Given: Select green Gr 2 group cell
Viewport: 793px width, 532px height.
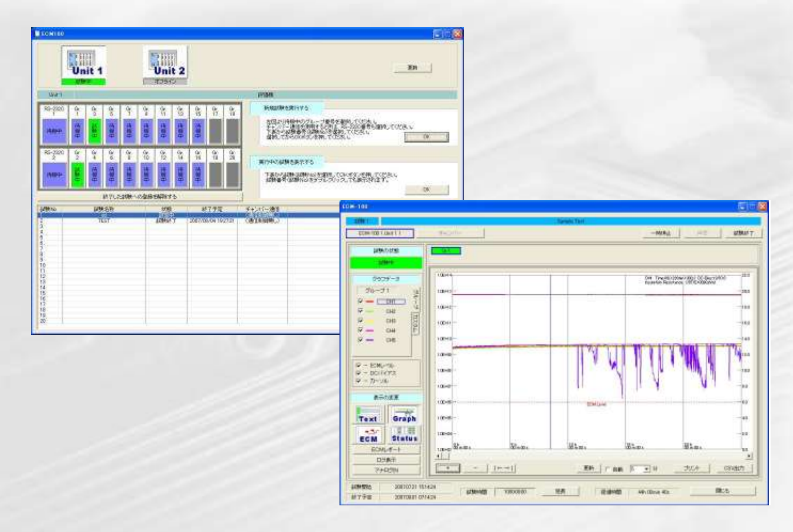Looking at the screenshot, I should click(x=78, y=175).
